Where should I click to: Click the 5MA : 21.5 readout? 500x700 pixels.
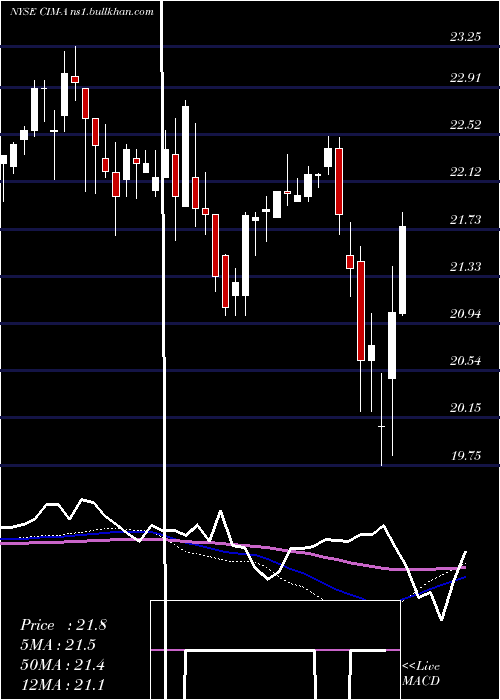(58, 645)
